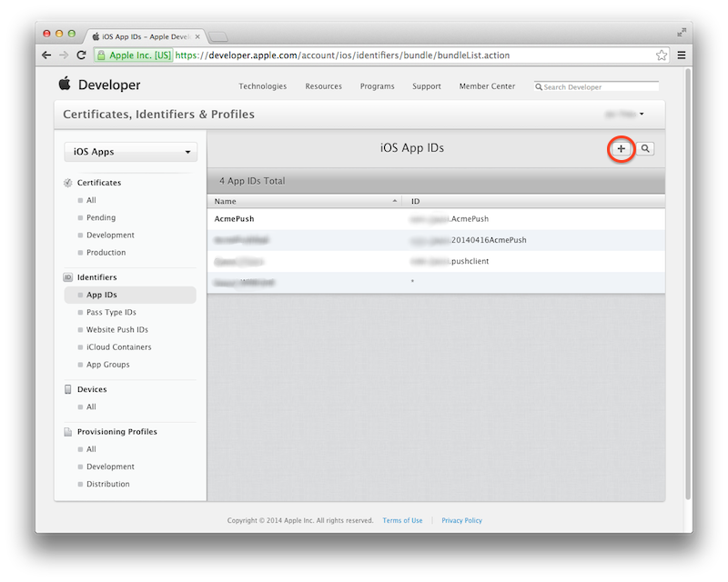Select Website Push IDs
This screenshot has width=728, height=582.
117,329
